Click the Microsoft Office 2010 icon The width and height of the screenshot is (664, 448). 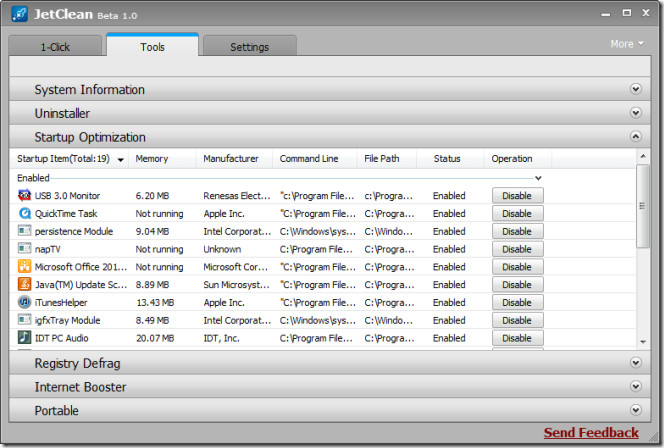[24, 266]
